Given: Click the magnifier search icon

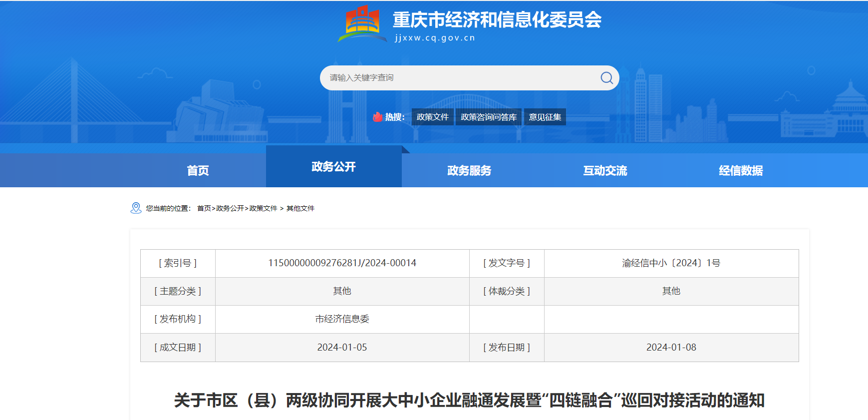Looking at the screenshot, I should click(x=606, y=78).
